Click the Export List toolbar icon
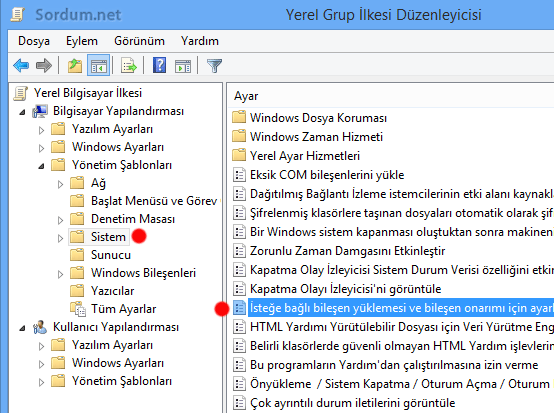Image resolution: width=554 pixels, height=413 pixels. [x=129, y=66]
